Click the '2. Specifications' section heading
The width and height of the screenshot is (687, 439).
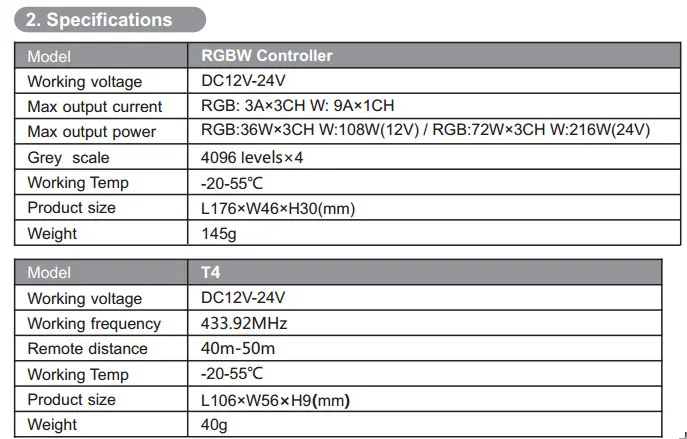tap(99, 19)
